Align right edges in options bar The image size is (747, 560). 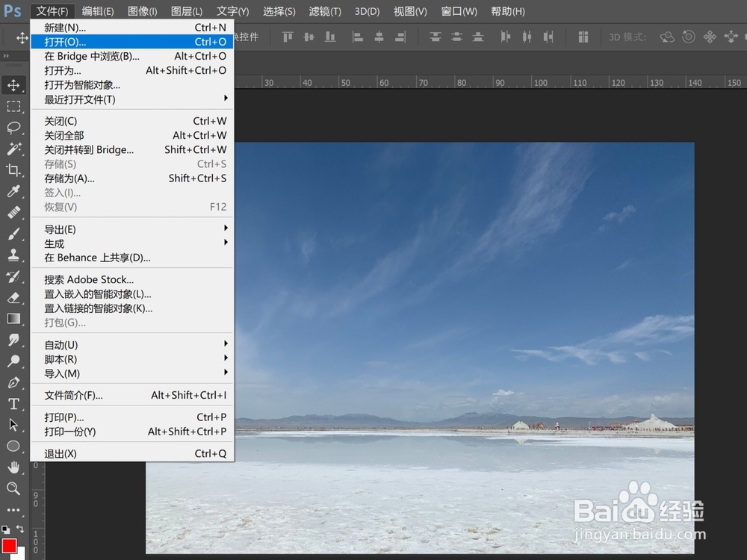tap(400, 37)
